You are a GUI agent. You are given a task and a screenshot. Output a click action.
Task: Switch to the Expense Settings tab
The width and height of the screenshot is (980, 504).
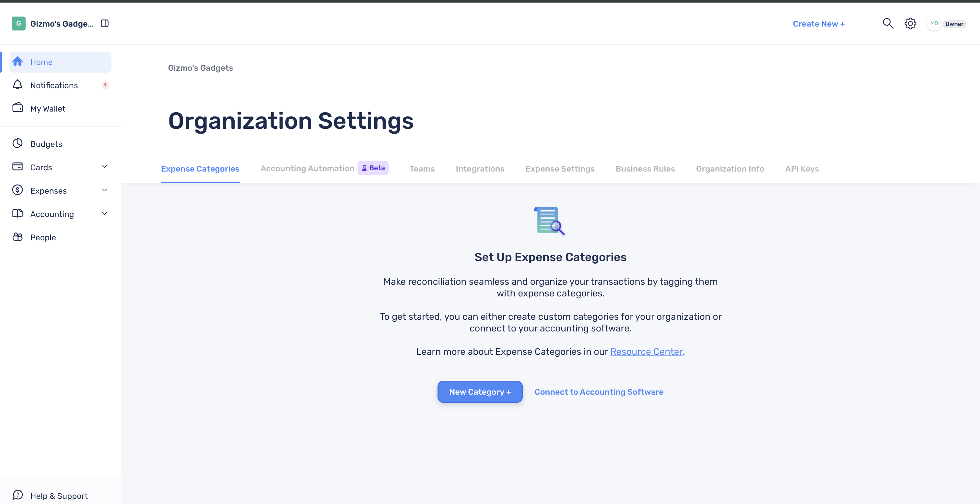click(560, 169)
